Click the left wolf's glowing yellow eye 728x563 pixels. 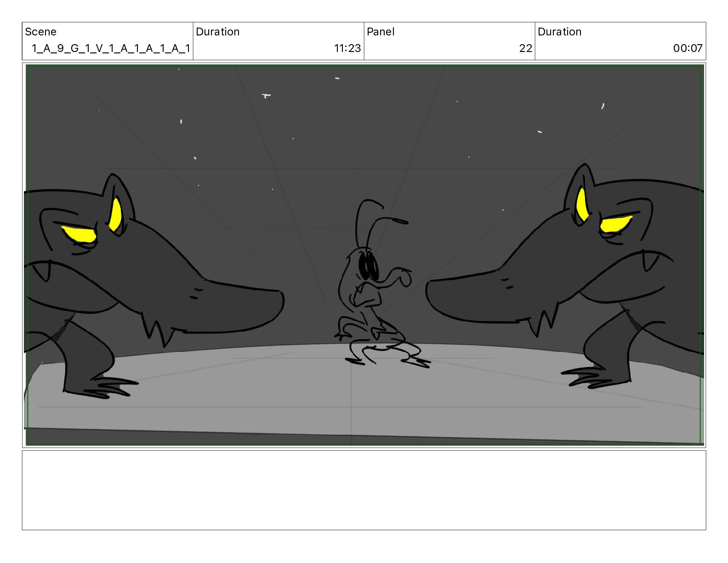coord(79,233)
